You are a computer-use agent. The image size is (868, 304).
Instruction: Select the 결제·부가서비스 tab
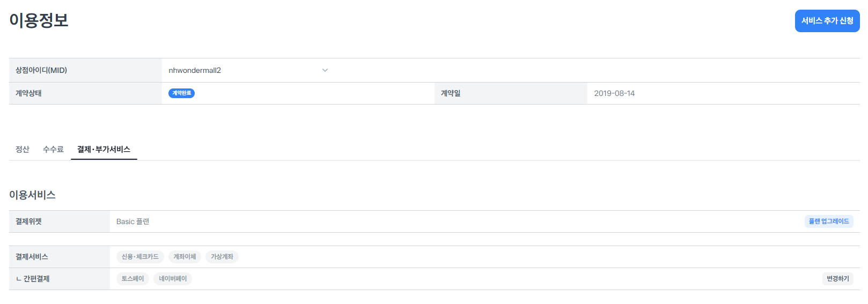click(104, 149)
